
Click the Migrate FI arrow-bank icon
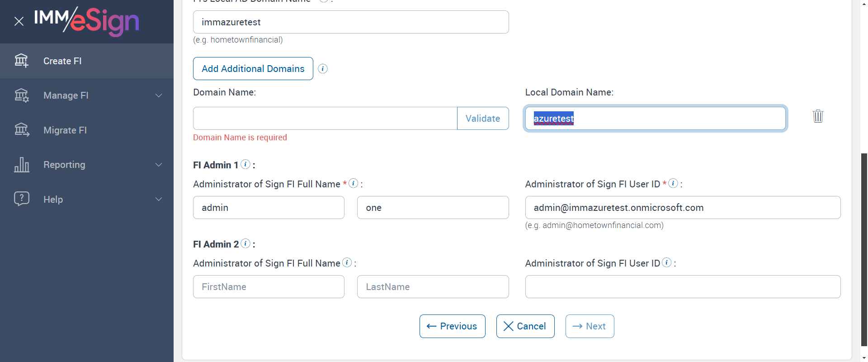coord(21,130)
